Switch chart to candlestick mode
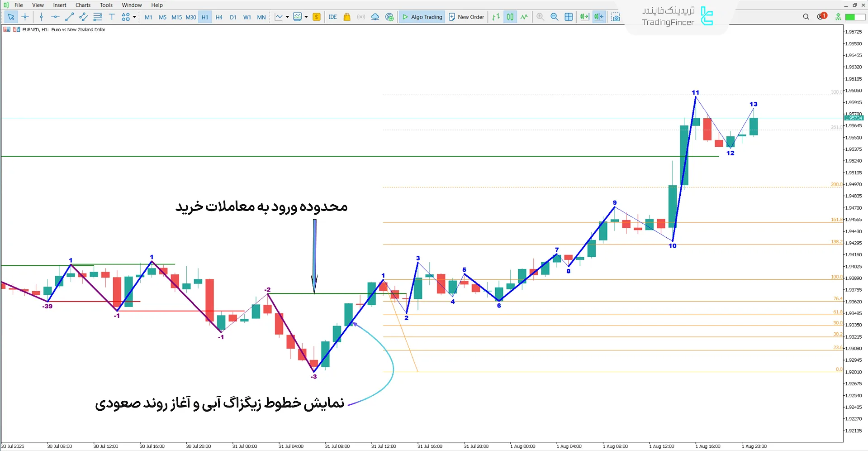This screenshot has height=451, width=868. pyautogui.click(x=510, y=17)
